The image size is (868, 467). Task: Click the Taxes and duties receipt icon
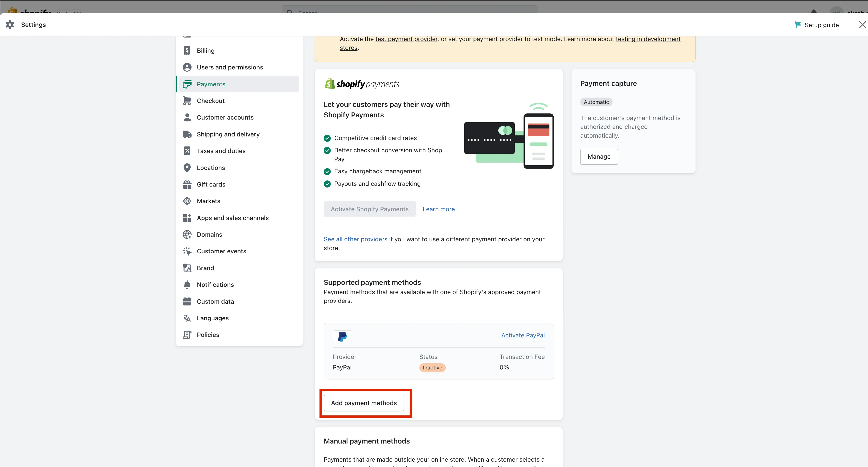coord(187,151)
